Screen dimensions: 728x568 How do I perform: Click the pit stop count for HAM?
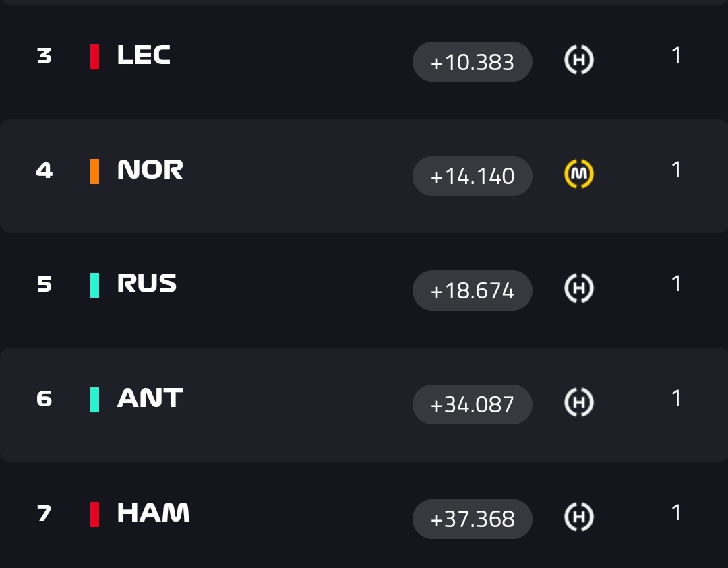676,513
